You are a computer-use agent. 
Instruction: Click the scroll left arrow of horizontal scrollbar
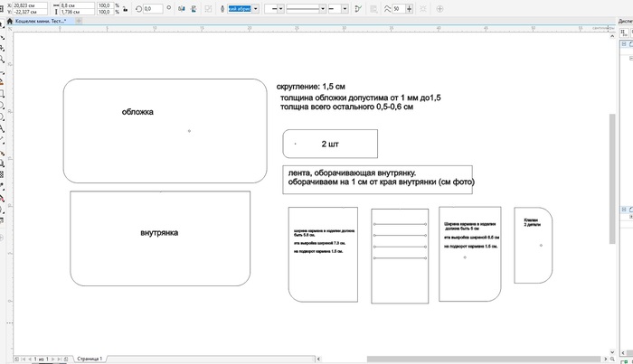pyautogui.click(x=318, y=359)
